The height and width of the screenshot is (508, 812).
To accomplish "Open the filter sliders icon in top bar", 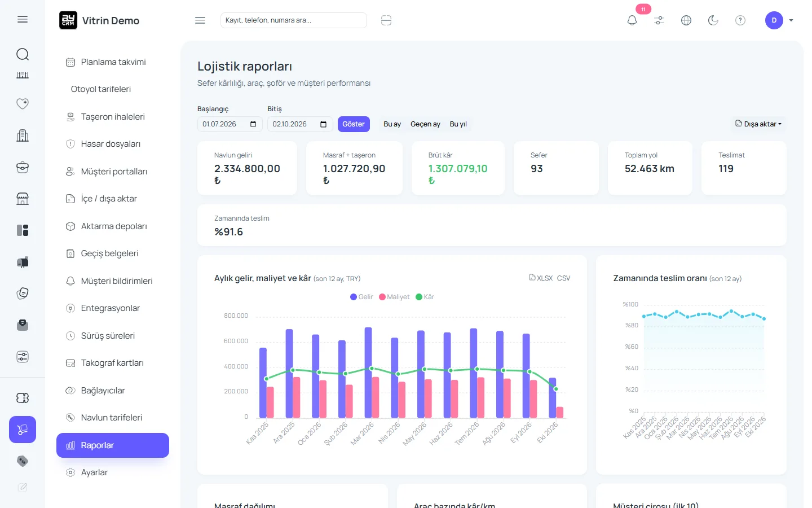I will [659, 20].
